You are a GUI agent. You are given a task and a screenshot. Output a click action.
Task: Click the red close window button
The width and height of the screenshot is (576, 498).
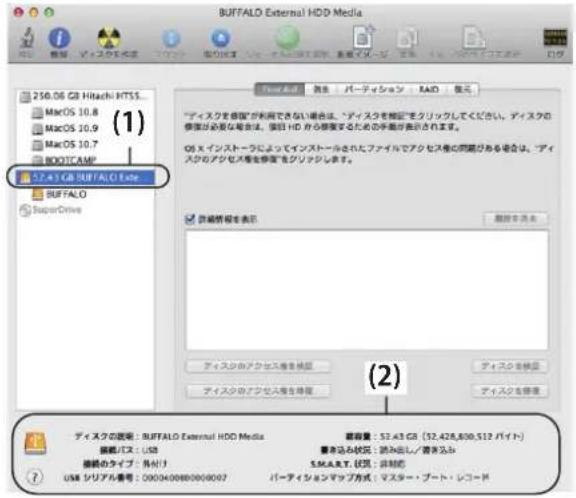pyautogui.click(x=19, y=12)
